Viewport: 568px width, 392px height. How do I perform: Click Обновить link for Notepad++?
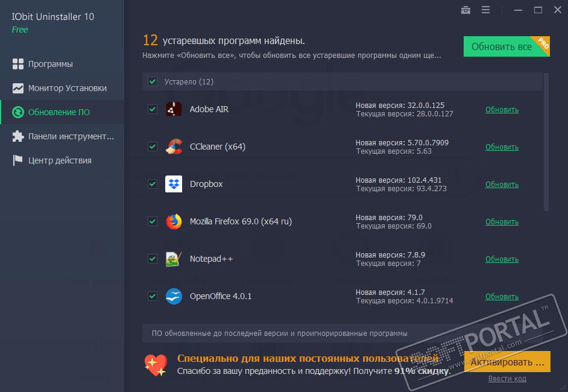point(502,259)
